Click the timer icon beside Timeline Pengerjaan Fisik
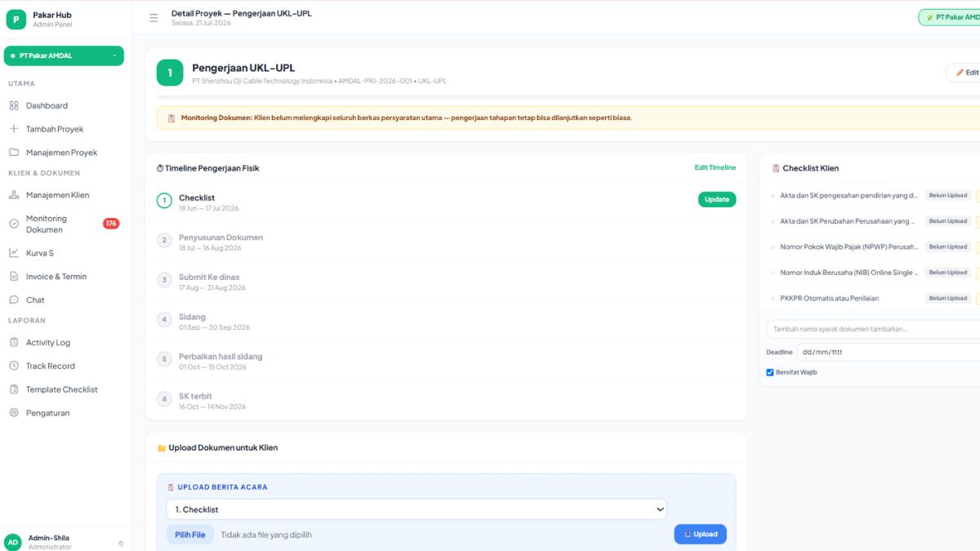The width and height of the screenshot is (980, 551). tap(160, 168)
